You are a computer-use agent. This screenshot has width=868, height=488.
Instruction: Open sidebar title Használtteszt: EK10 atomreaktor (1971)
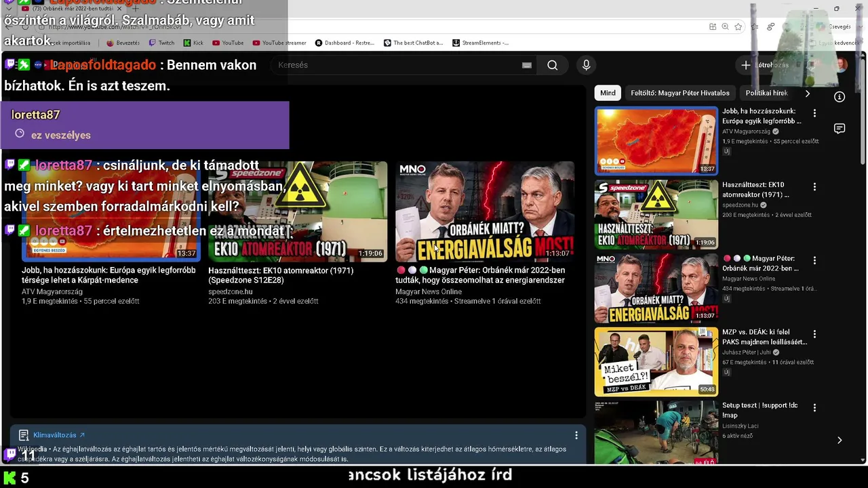tap(756, 189)
